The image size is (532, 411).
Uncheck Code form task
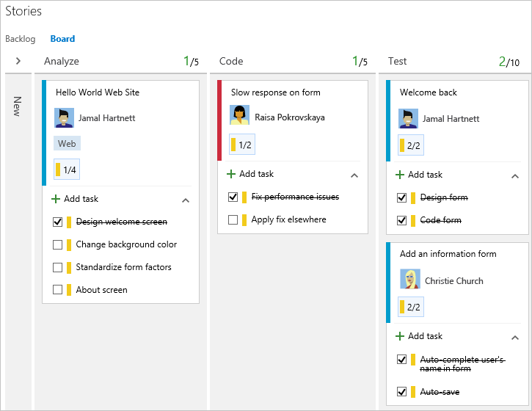(x=401, y=221)
